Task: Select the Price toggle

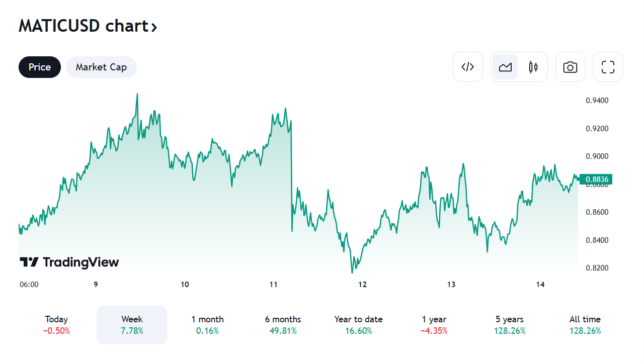Action: (x=40, y=67)
